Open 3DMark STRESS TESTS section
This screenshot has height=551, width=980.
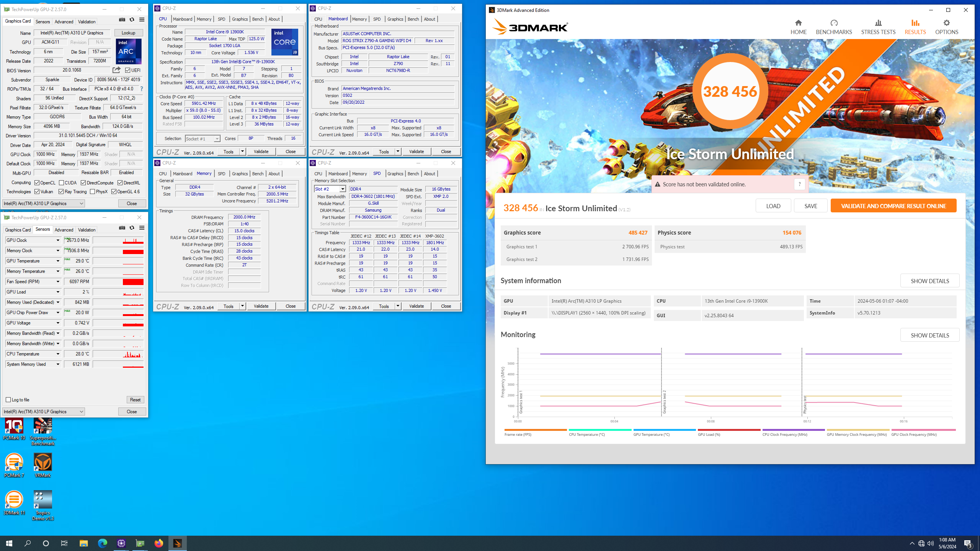878,27
